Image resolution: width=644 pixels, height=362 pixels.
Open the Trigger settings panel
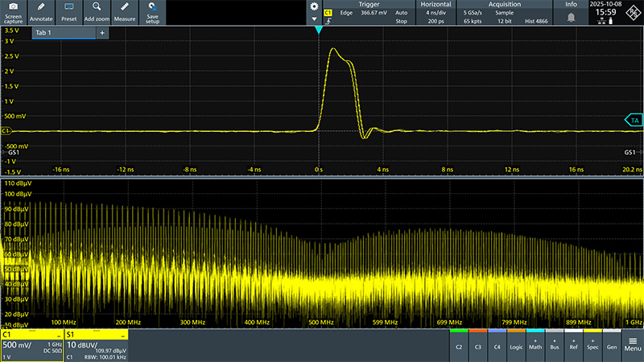click(x=369, y=13)
